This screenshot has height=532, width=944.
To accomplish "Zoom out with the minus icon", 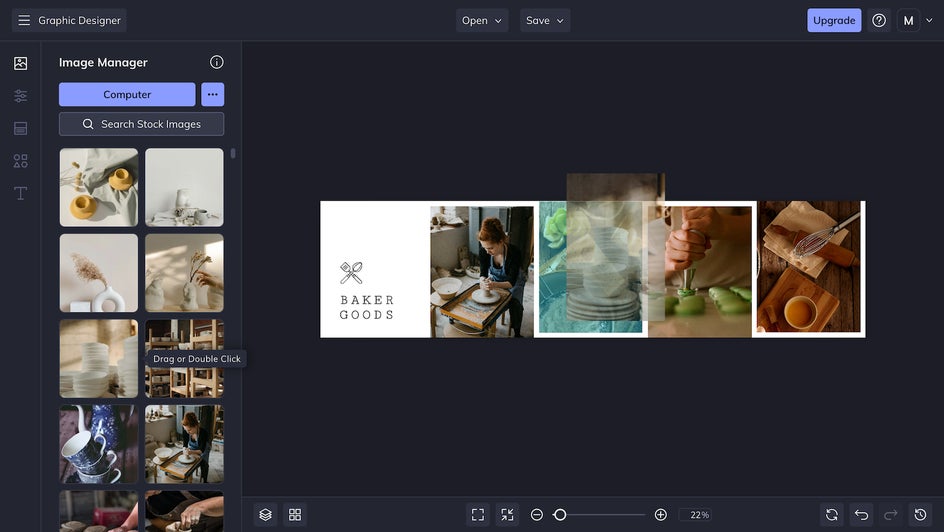I will pyautogui.click(x=537, y=515).
